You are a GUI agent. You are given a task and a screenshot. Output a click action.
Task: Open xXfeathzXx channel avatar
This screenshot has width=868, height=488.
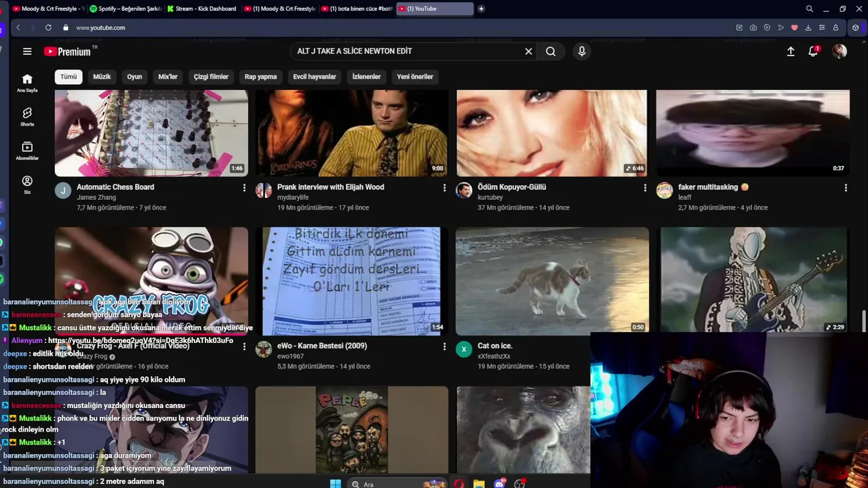pos(464,350)
